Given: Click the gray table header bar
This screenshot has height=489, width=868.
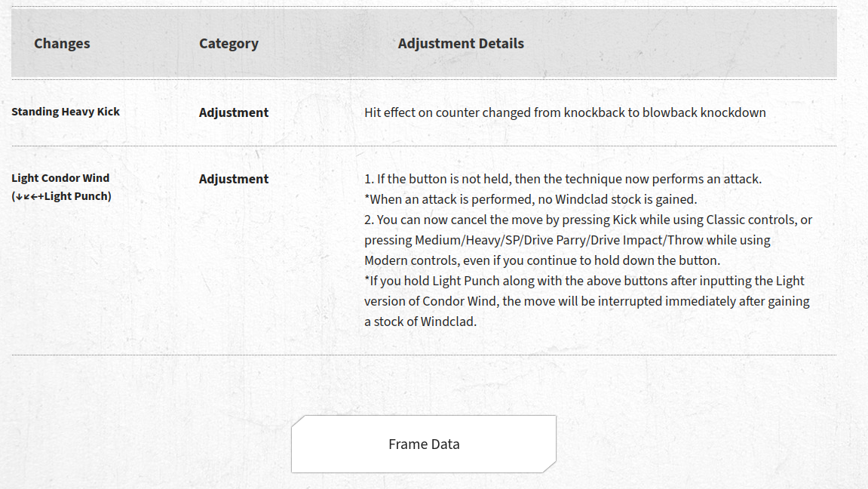Looking at the screenshot, I should (424, 43).
